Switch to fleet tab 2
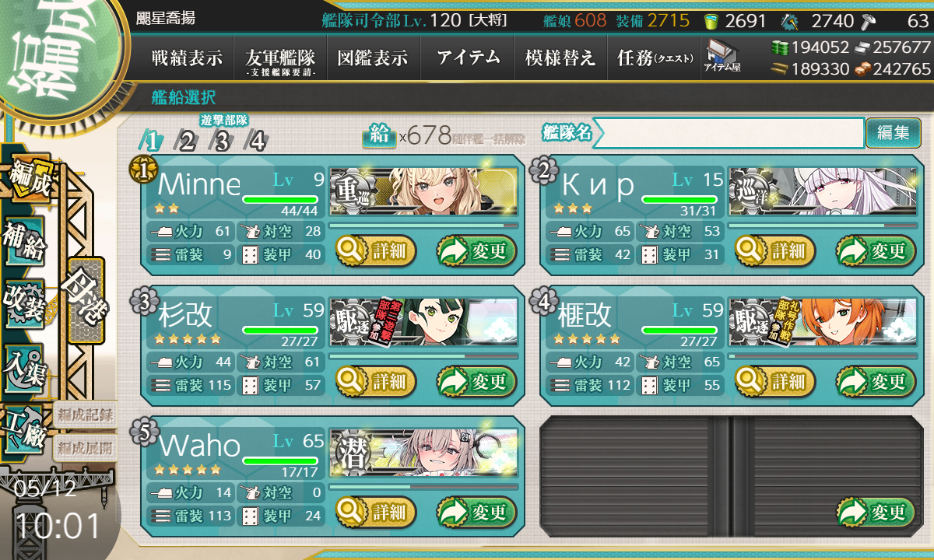934x560 pixels. (187, 141)
